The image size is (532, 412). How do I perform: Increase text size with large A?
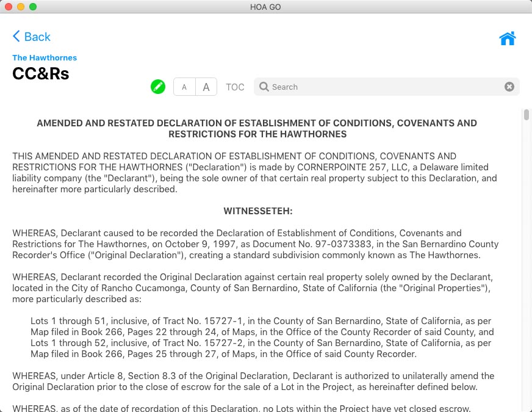coord(206,87)
